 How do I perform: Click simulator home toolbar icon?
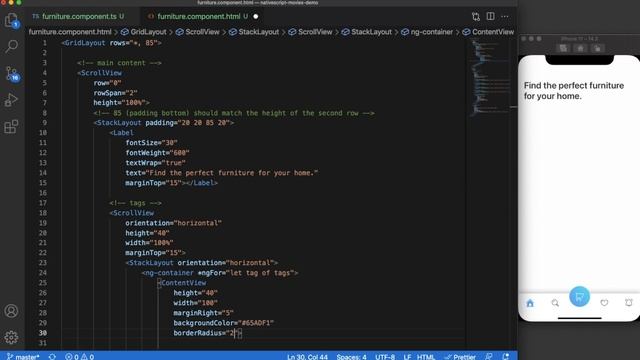tap(580, 48)
